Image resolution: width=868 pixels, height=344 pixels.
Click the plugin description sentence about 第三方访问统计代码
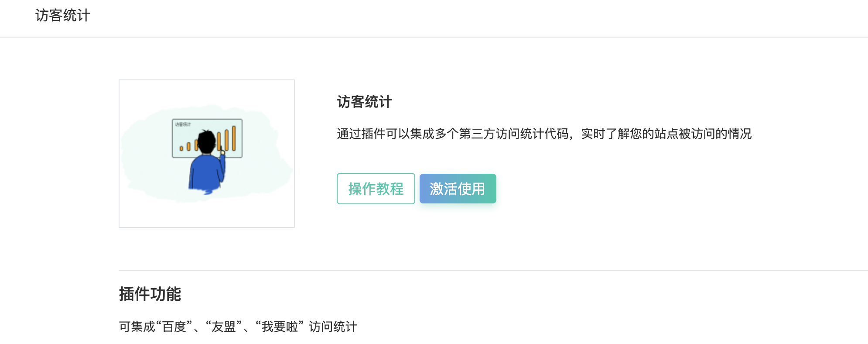tap(544, 134)
